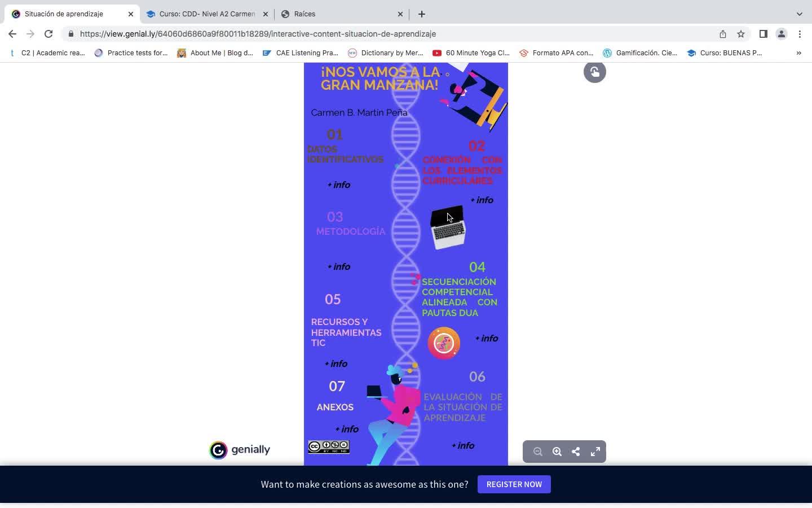812x508 pixels.
Task: Open the Curso: BUENAS P... bookmark
Action: 725,53
